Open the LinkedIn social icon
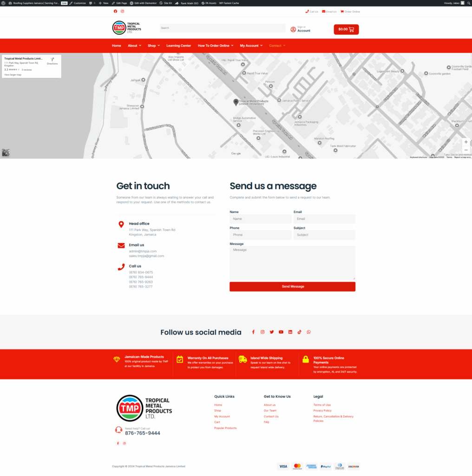The width and height of the screenshot is (472, 476). click(x=290, y=332)
